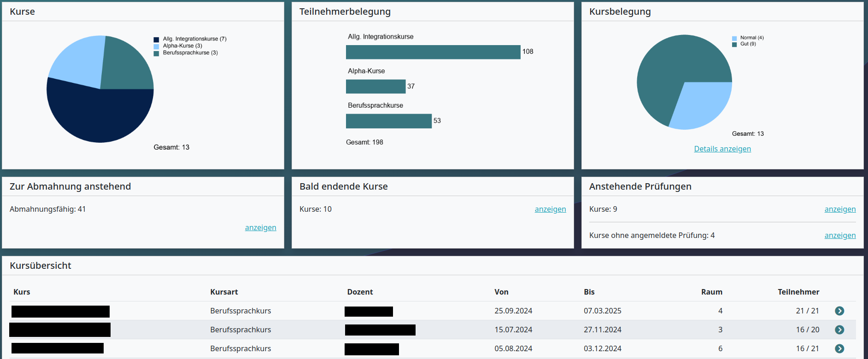Image resolution: width=868 pixels, height=359 pixels.
Task: Click the light blue Alpha-Kurse legend swatch
Action: (156, 46)
